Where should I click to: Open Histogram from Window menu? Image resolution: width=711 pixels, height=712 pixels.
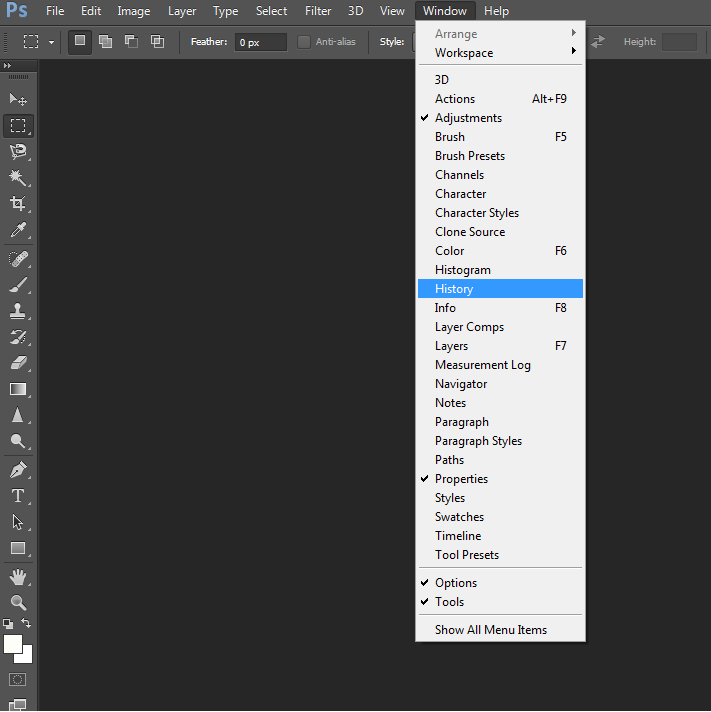[500, 270]
